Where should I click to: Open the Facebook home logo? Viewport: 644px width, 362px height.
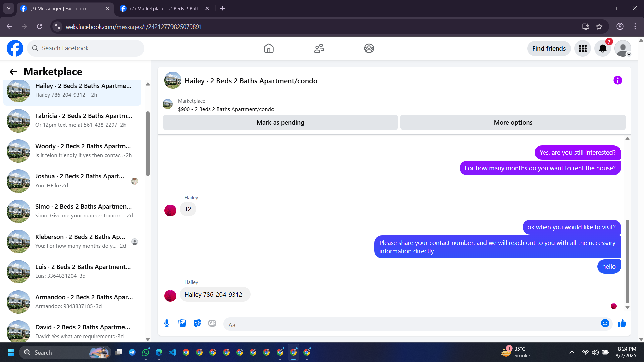(15, 48)
